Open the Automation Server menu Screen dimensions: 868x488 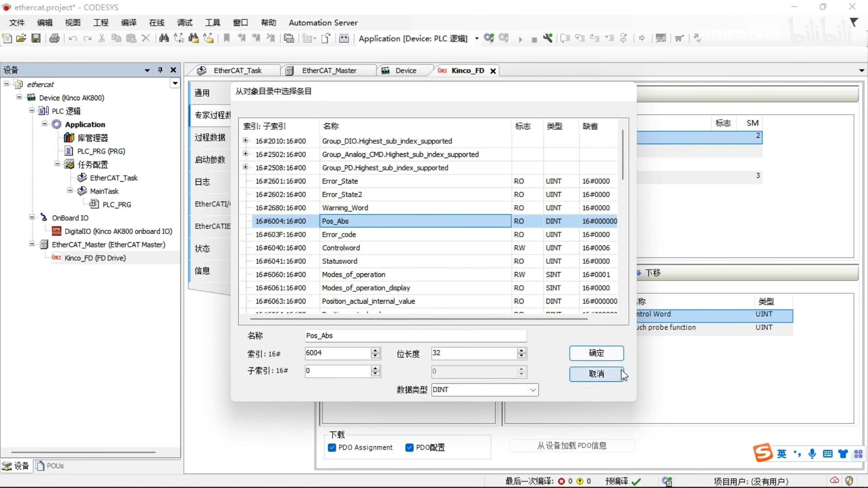click(323, 23)
